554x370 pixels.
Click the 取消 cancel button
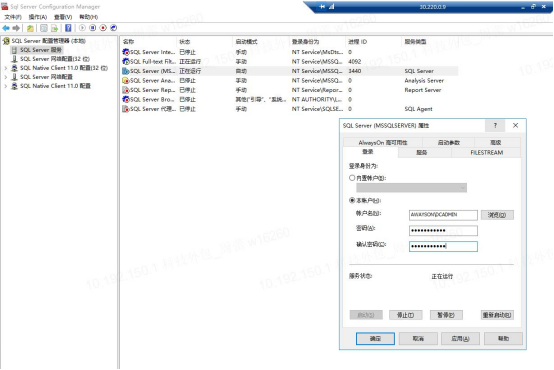[x=418, y=339]
